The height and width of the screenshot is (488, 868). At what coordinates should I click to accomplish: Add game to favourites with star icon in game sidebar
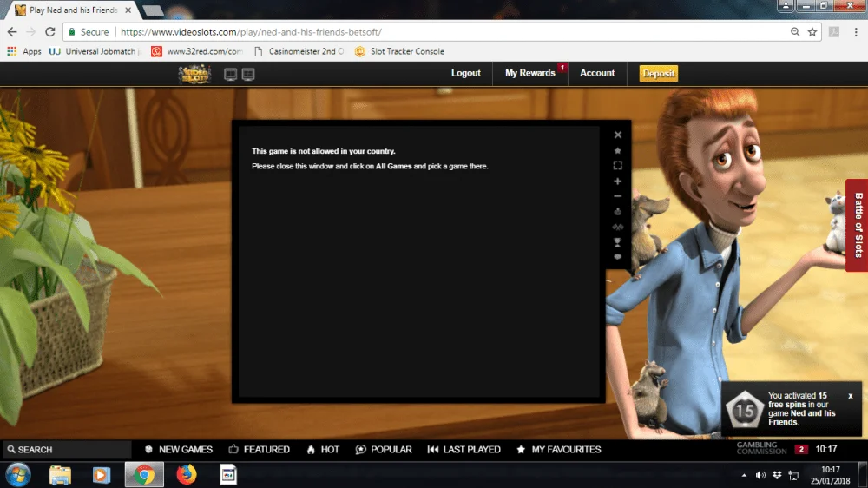(x=618, y=151)
